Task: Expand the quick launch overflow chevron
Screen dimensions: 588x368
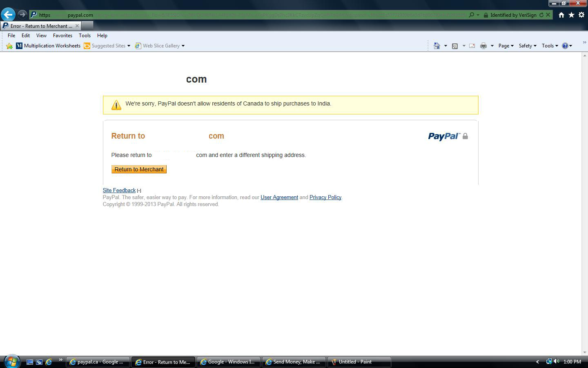Action: click(x=60, y=360)
